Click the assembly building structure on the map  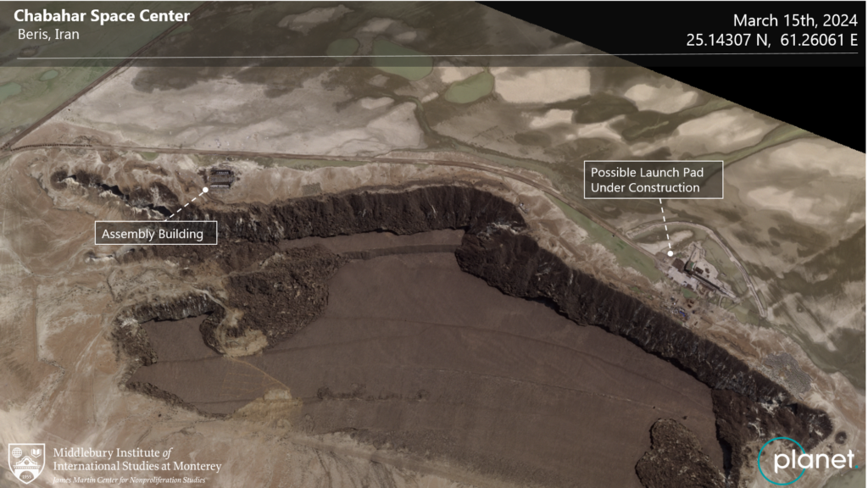coord(222,178)
